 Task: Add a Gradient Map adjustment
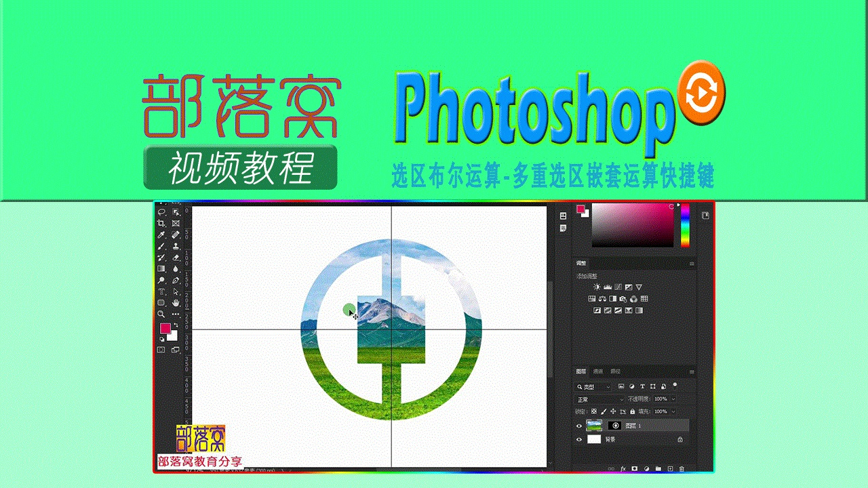click(639, 310)
